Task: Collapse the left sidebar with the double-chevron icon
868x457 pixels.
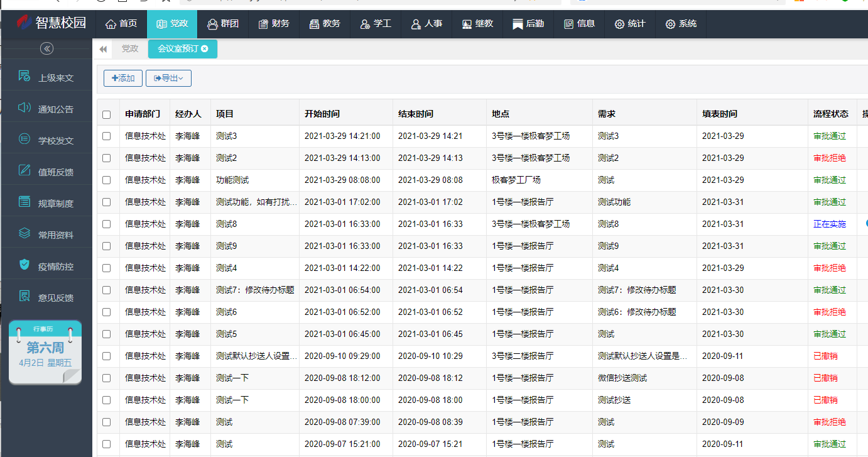Action: point(46,49)
